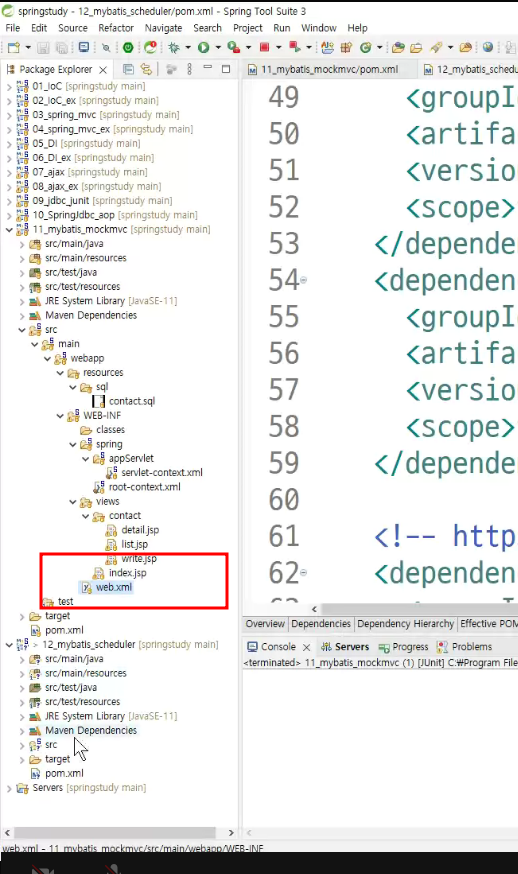Open the Run dropdown arrow
Viewport: 518px width, 874px height.
(218, 48)
